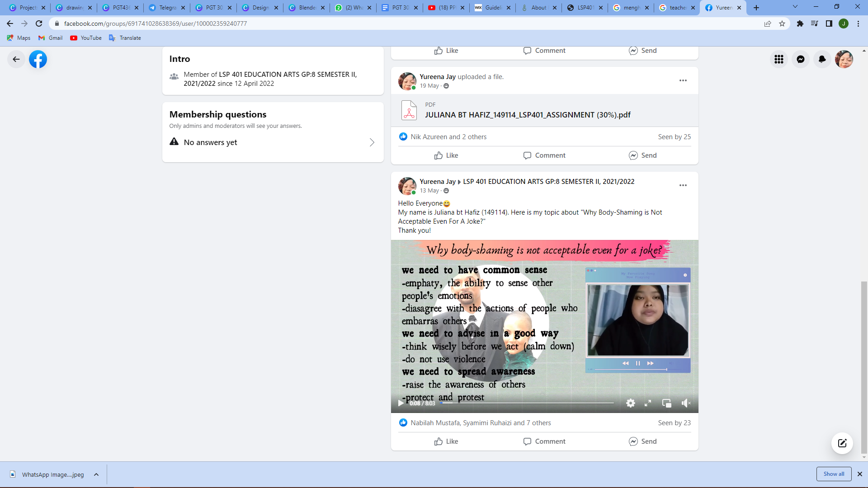868x488 pixels.
Task: Show all downloads
Action: [834, 474]
